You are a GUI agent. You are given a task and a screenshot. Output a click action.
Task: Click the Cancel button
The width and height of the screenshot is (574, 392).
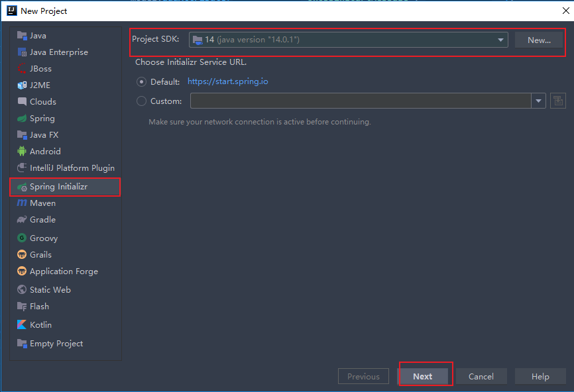point(481,376)
